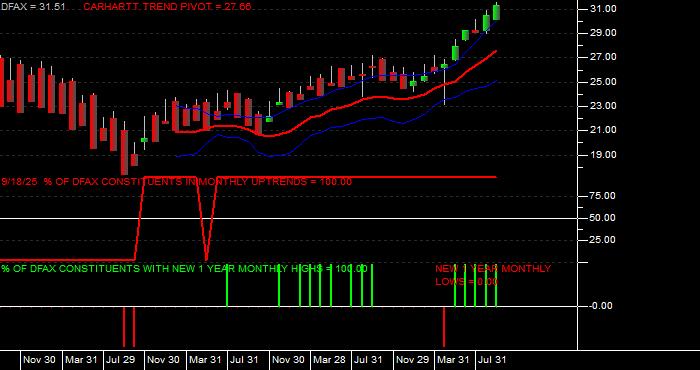Click the DFAX = 31.51 price label
Viewport: 700px width, 370px height.
click(x=33, y=7)
